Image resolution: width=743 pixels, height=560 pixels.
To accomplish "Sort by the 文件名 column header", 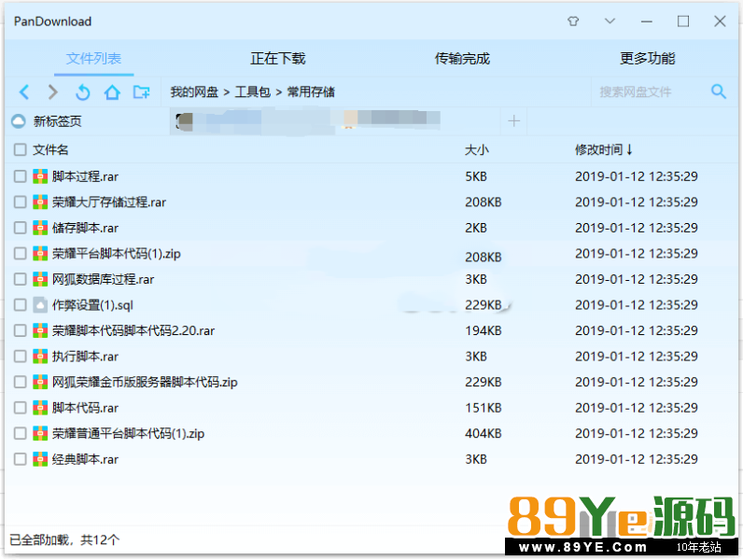I will tap(50, 149).
